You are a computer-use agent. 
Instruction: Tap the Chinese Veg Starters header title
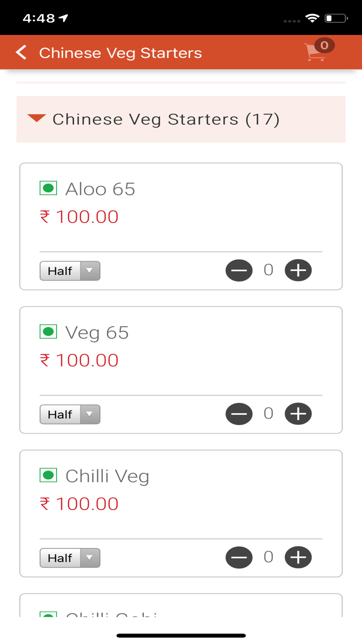click(120, 53)
